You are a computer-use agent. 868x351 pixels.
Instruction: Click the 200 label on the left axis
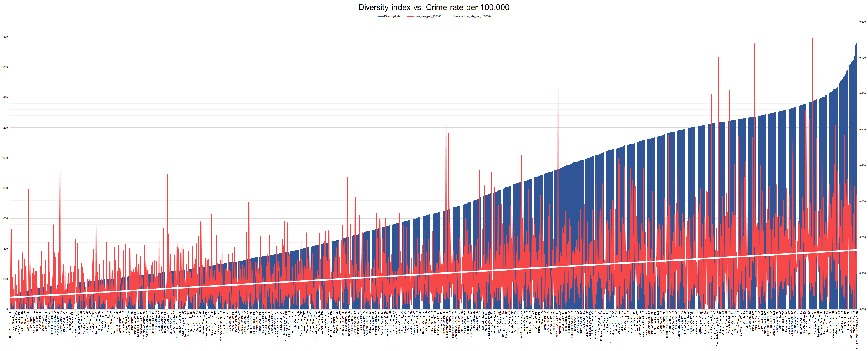(6, 279)
